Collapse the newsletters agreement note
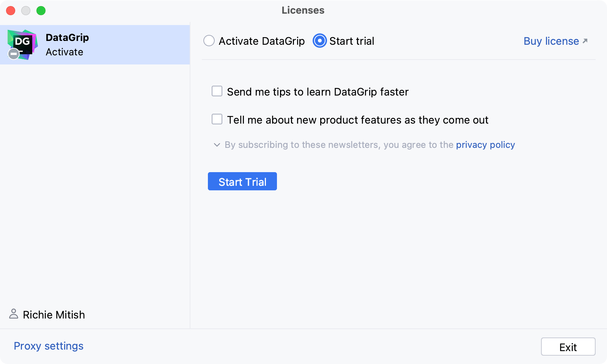Viewport: 607px width, 364px height. pos(216,145)
